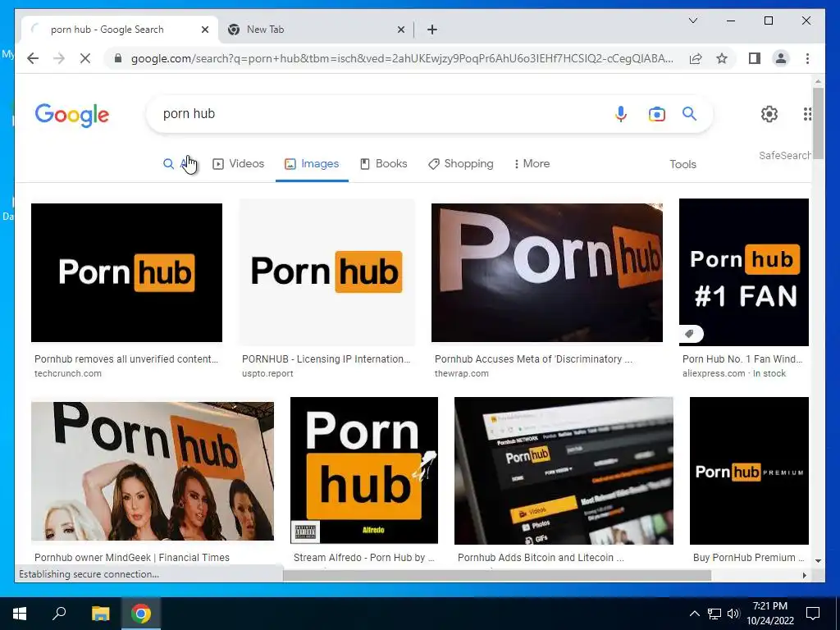
Task: Open the volume tray icon
Action: coord(733,614)
